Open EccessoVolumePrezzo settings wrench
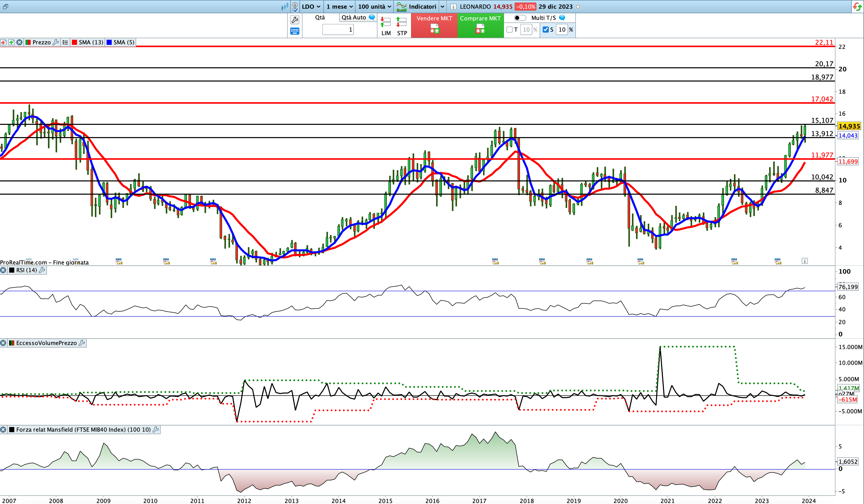 coord(82,343)
